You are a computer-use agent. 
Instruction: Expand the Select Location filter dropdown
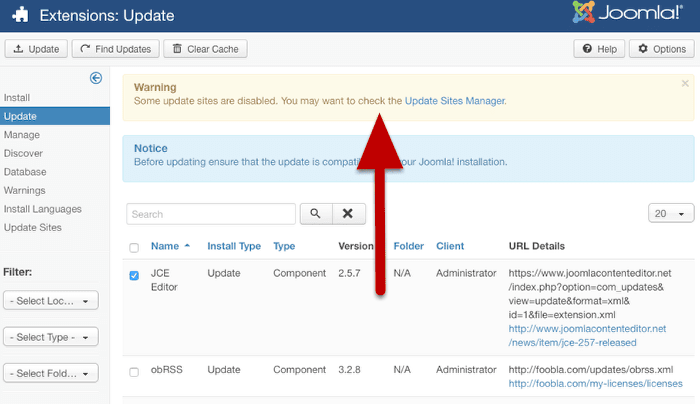[x=50, y=300]
